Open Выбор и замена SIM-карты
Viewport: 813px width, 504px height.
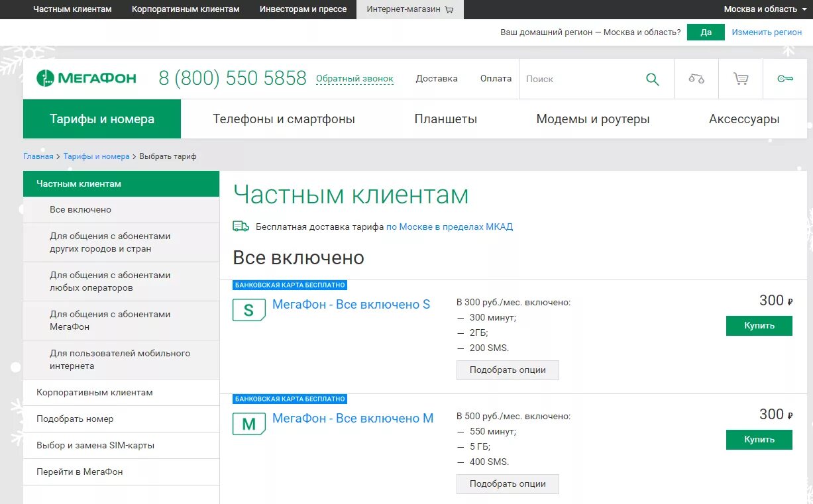click(121, 445)
